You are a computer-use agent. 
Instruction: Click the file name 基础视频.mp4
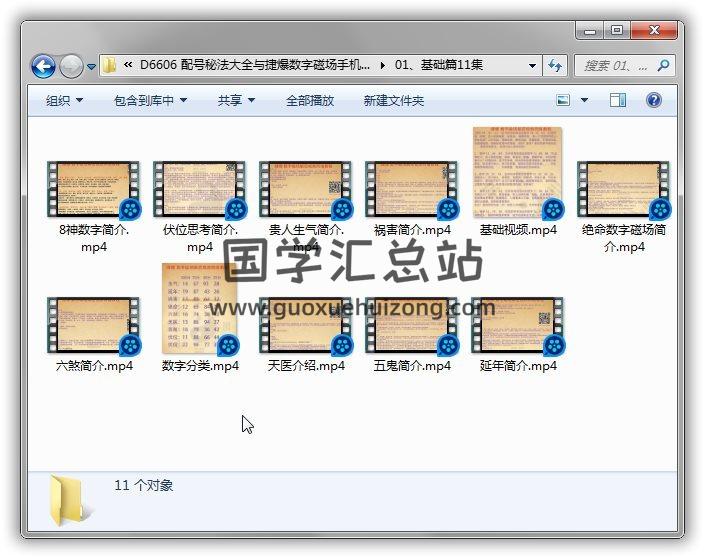tap(518, 230)
